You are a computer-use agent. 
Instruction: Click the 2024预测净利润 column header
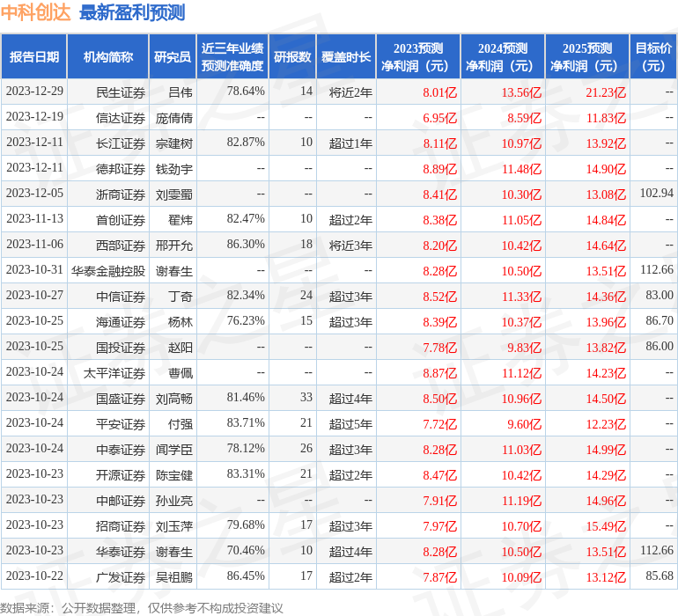point(503,56)
